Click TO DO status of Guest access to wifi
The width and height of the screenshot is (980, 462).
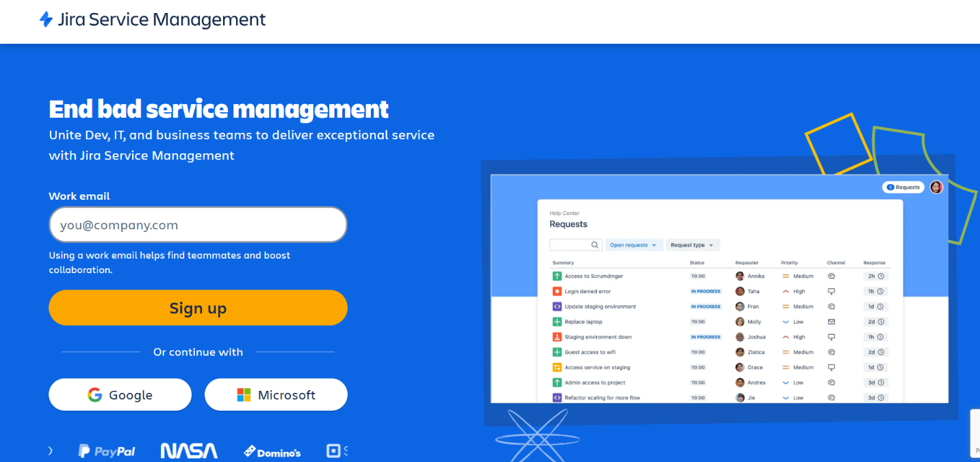697,352
